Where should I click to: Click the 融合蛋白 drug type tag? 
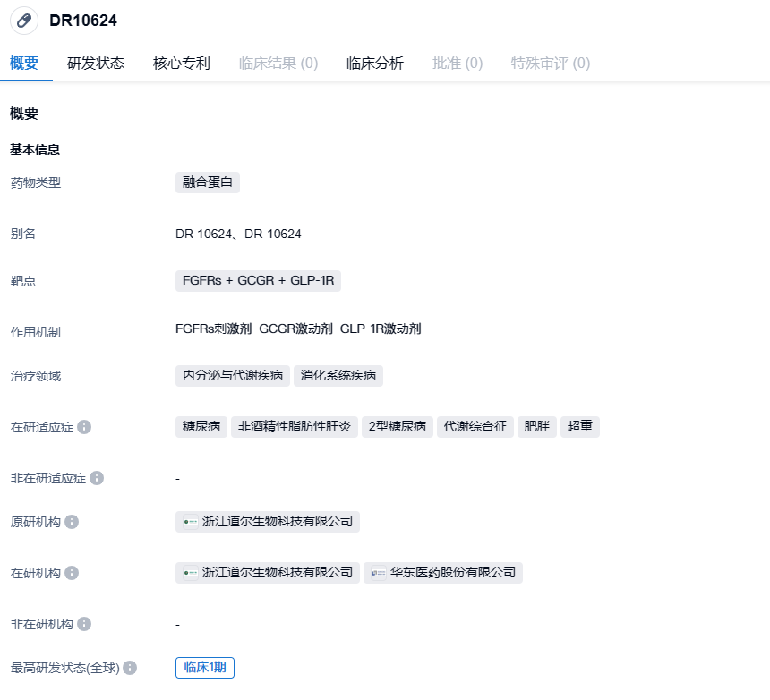tap(208, 183)
